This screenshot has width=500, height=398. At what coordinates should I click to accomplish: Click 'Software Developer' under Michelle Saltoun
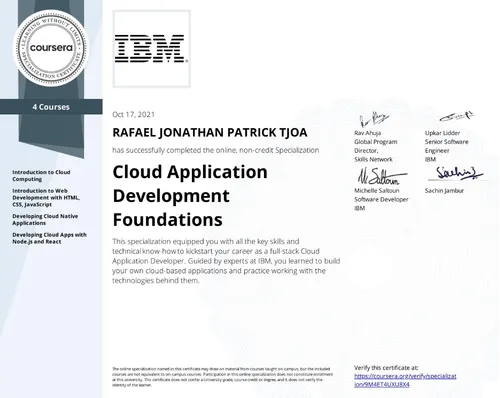click(381, 199)
